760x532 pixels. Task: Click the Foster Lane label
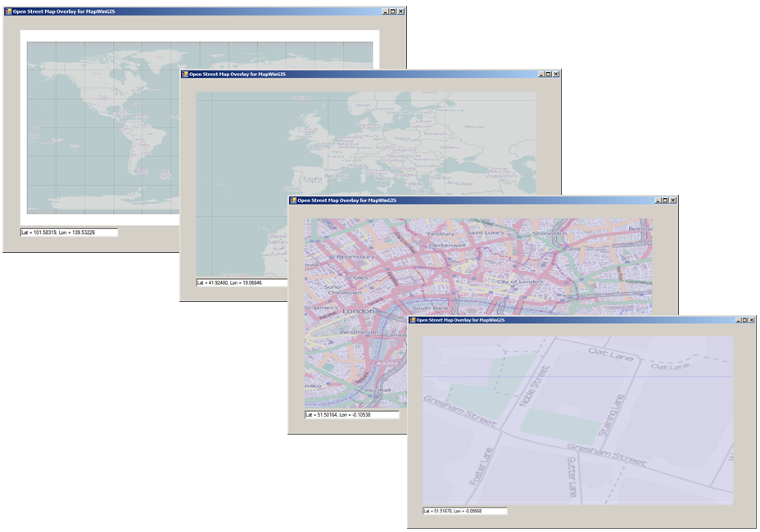click(482, 467)
